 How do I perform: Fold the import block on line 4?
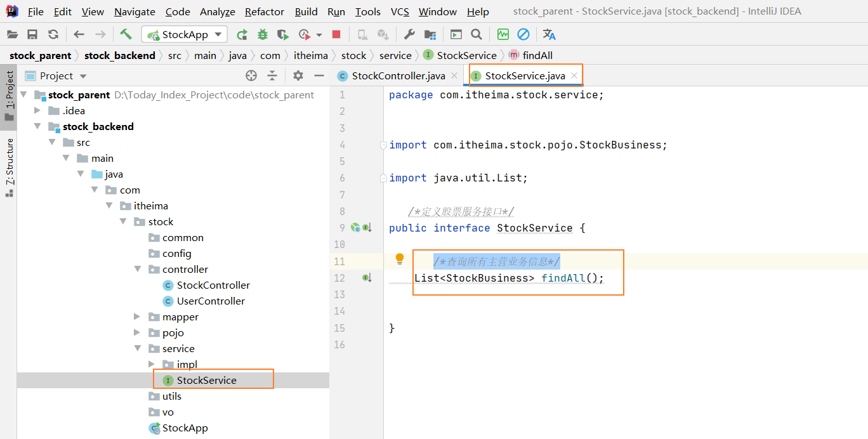pyautogui.click(x=383, y=145)
